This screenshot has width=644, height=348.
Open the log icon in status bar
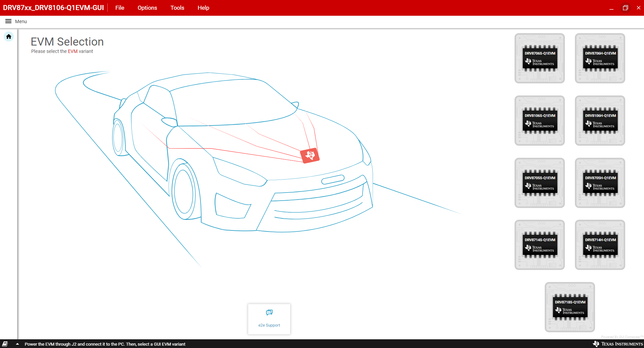[x=5, y=344]
